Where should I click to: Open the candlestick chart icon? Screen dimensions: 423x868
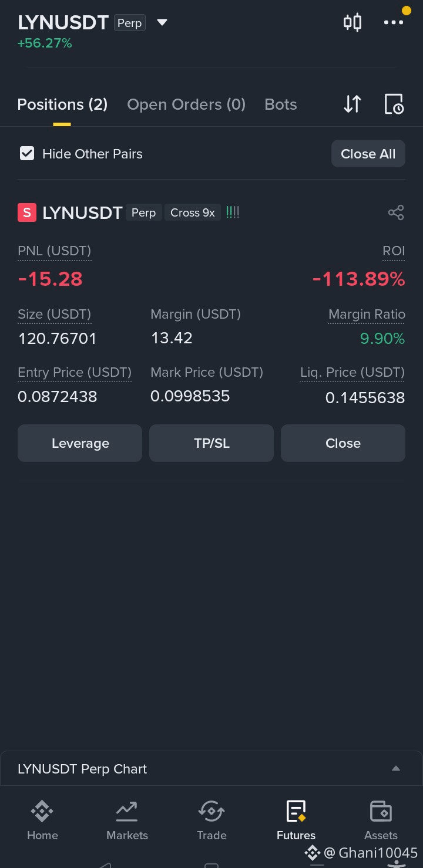pyautogui.click(x=352, y=22)
